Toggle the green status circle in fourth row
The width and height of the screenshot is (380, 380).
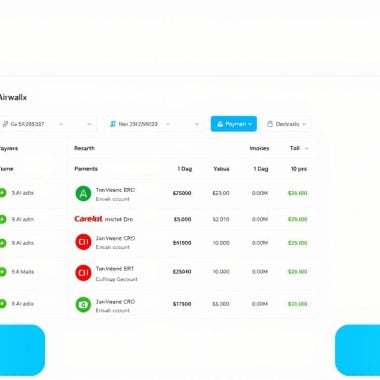(x=3, y=272)
